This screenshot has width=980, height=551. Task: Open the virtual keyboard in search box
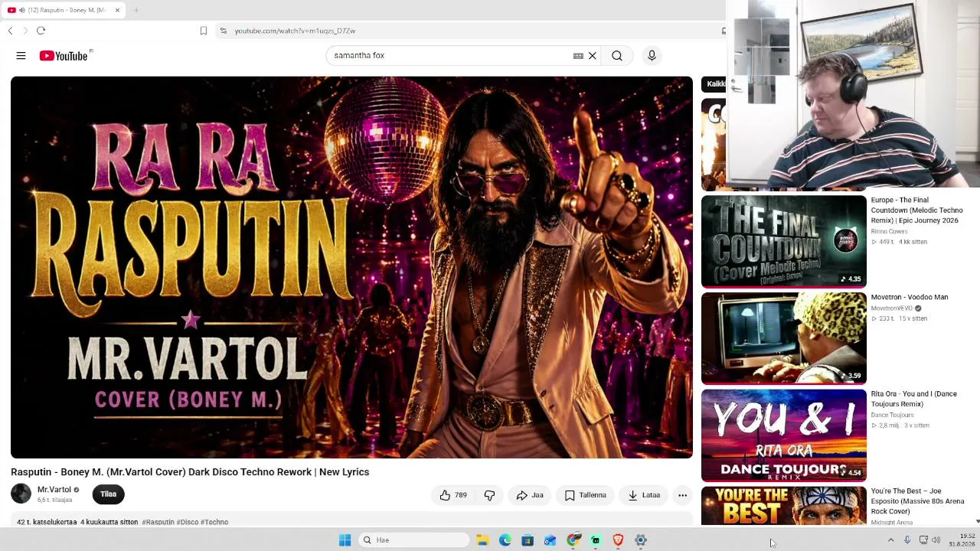(x=578, y=56)
